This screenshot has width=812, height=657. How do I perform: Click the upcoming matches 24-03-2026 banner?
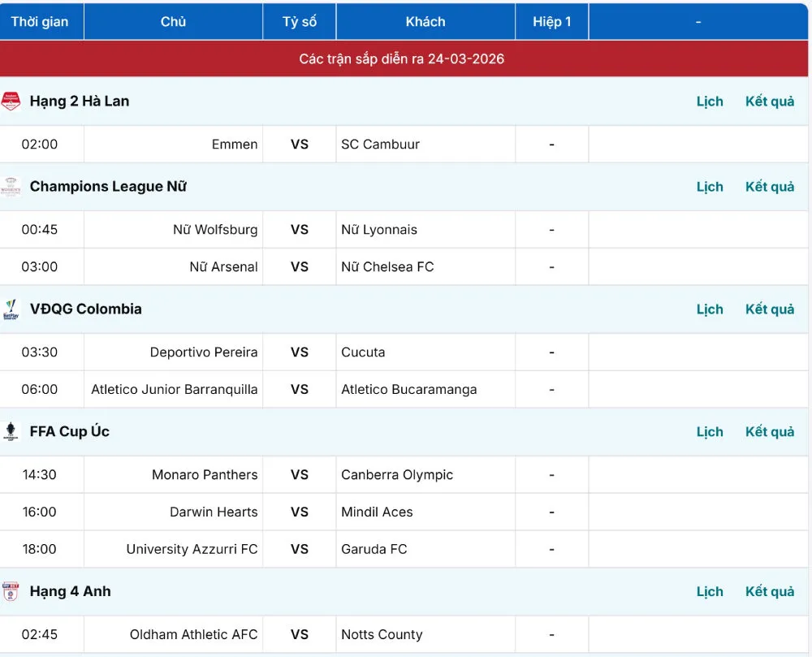[x=402, y=59]
